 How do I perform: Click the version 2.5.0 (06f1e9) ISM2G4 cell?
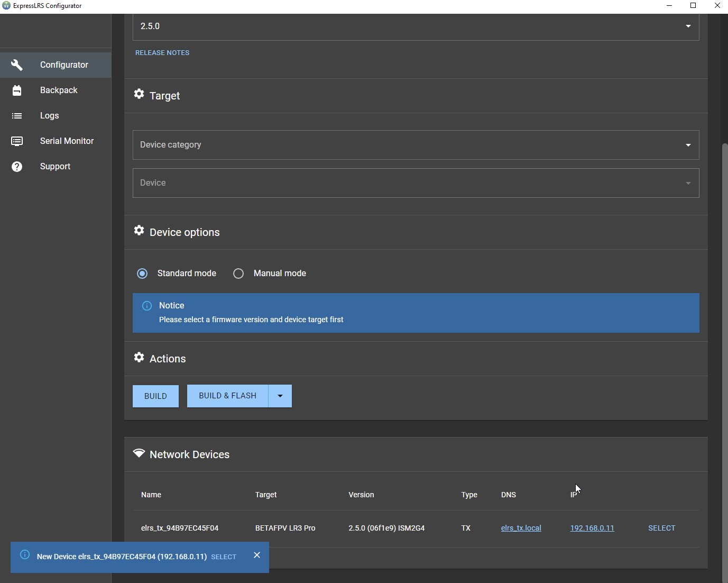coord(386,528)
